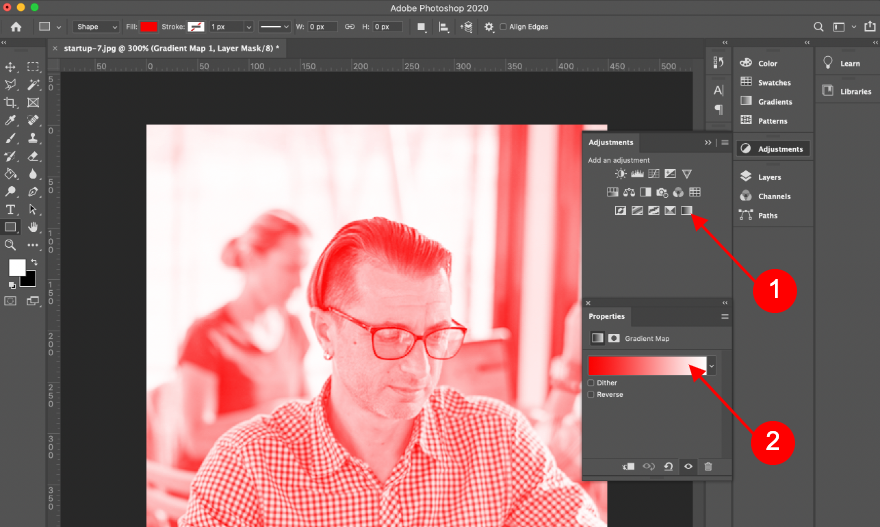Reset gradient map to adjustment defaults
Viewport: 880px width, 527px height.
[x=668, y=466]
